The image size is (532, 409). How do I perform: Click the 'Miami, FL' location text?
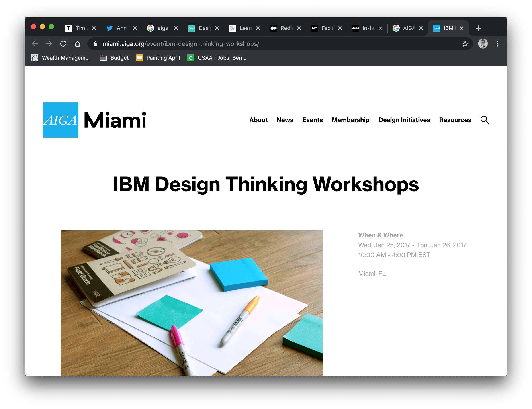click(372, 273)
